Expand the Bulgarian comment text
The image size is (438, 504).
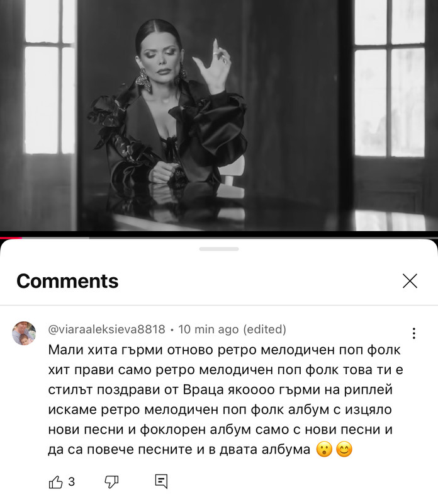click(x=225, y=399)
